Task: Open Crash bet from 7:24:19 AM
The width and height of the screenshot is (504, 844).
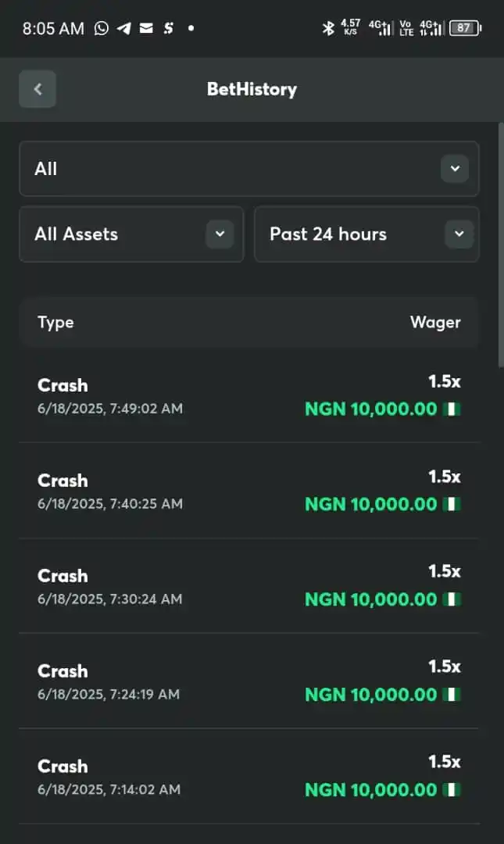Action: (x=248, y=681)
